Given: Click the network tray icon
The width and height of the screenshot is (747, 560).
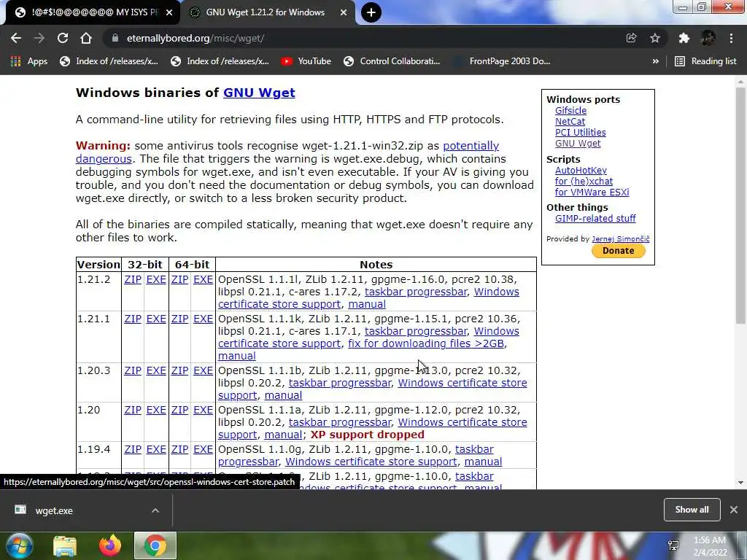Looking at the screenshot, I should (x=673, y=545).
